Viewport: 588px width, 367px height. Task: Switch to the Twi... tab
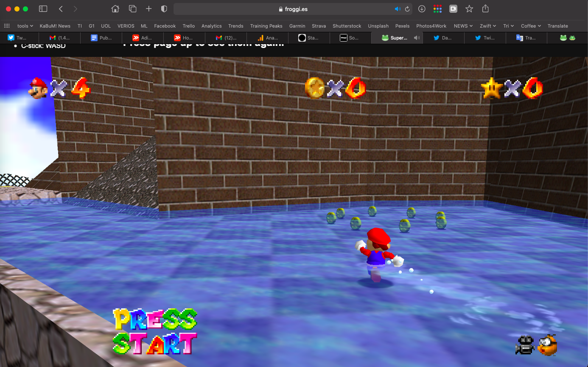coord(485,38)
